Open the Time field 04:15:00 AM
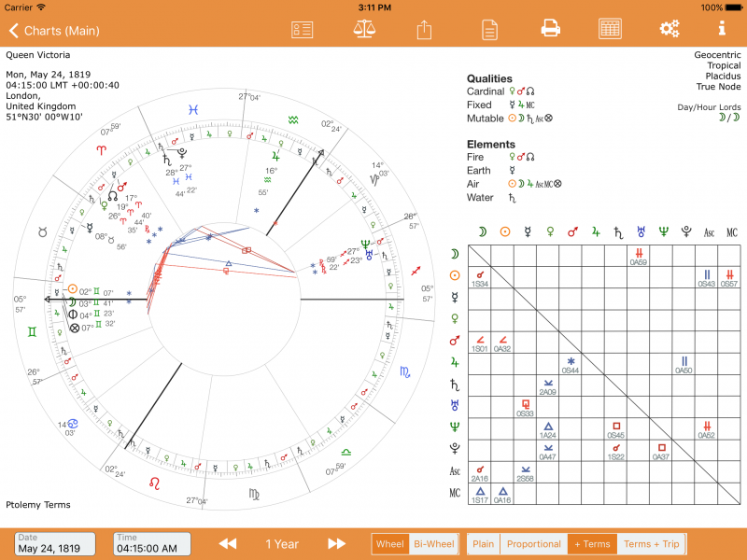Screen dimensions: 747x560 coord(152,544)
